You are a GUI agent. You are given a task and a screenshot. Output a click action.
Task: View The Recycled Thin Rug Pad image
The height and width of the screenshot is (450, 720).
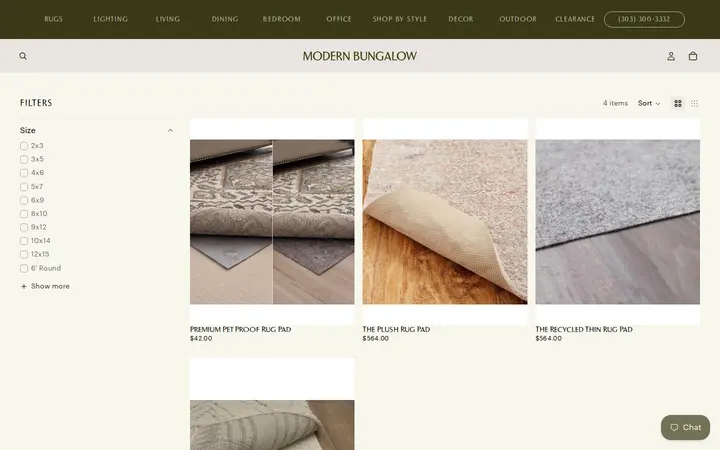pos(618,222)
